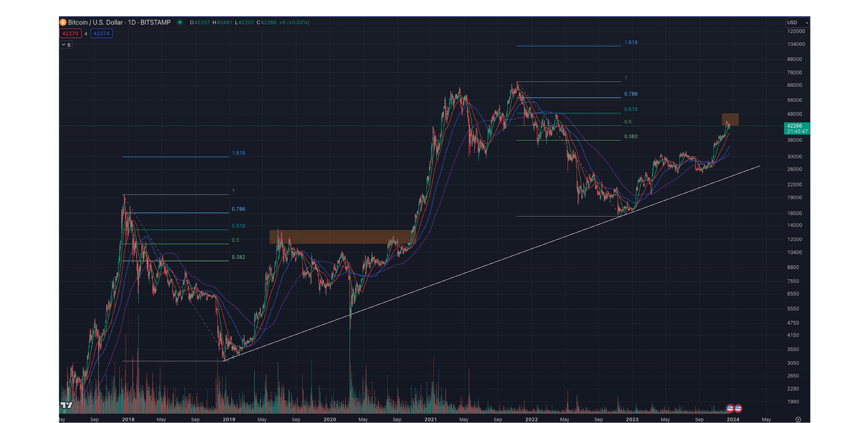Collapse the indicator legend showing 6
The height and width of the screenshot is (423, 868).
click(66, 44)
